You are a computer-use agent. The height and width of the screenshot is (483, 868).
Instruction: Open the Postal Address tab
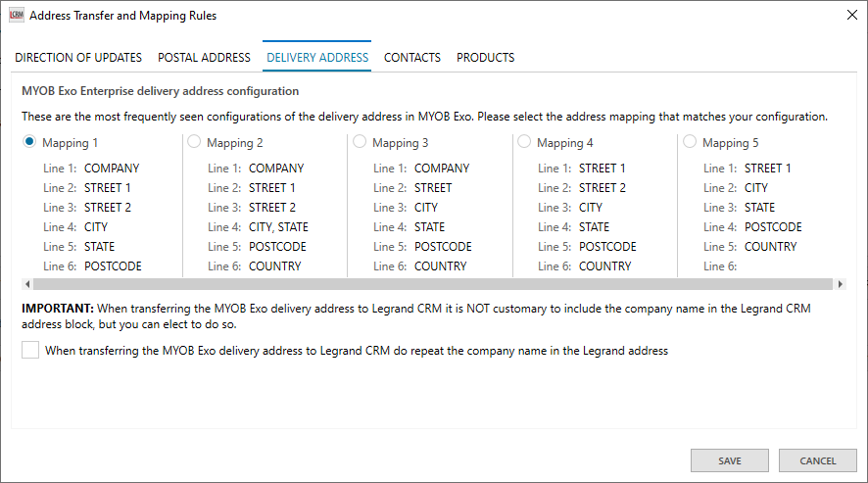[204, 57]
